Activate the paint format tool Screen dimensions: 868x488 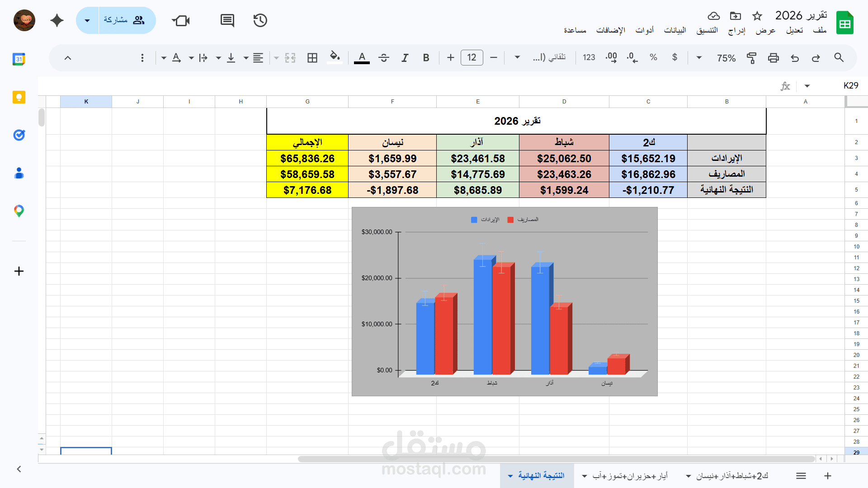751,58
